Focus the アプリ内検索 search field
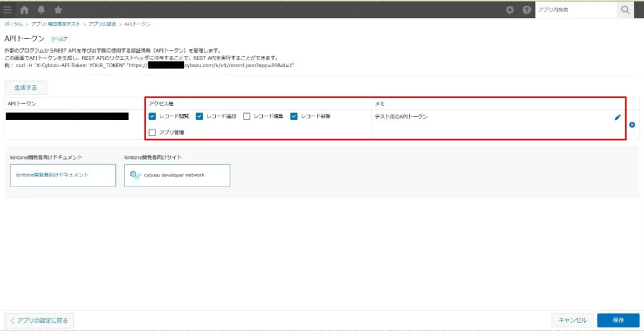This screenshot has width=644, height=331. 576,10
